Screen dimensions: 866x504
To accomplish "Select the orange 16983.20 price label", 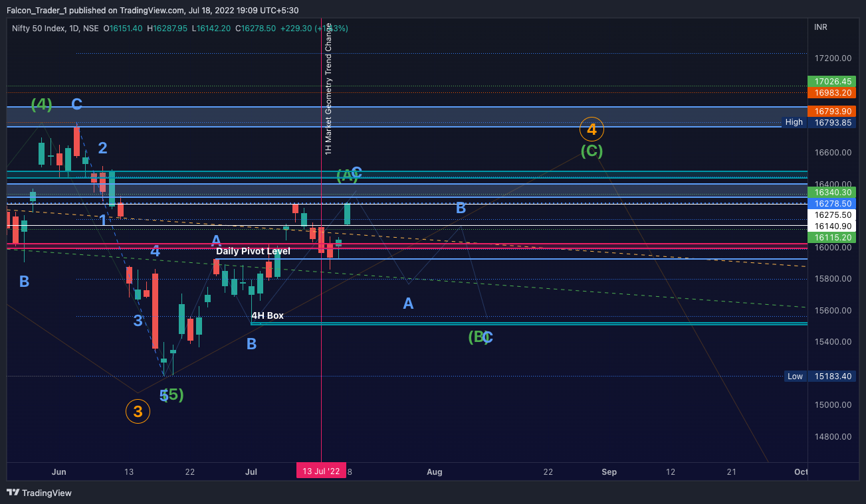I will coord(833,92).
